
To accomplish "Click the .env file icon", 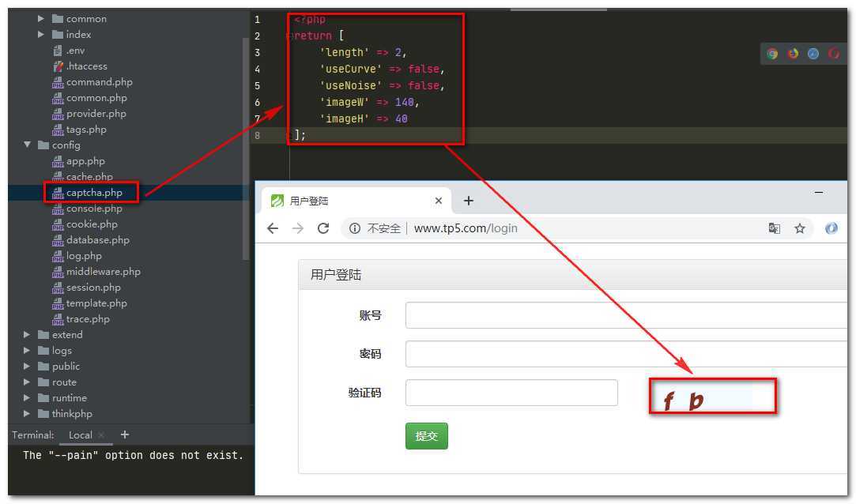I will pos(58,51).
